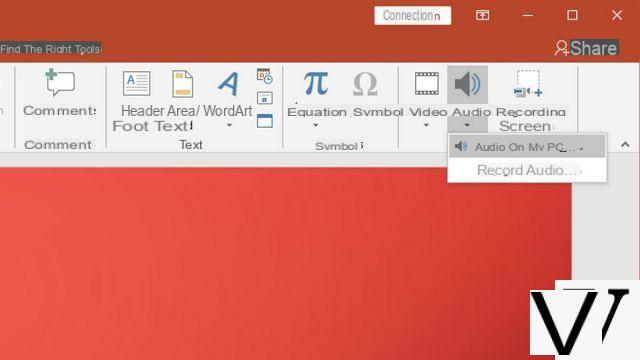Insert an Equation with the pi icon
This screenshot has height=360, width=640.
pos(316,83)
